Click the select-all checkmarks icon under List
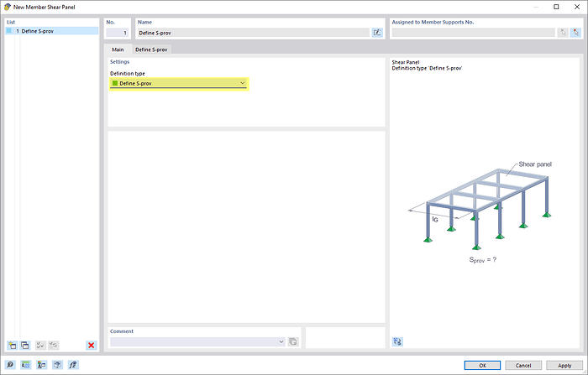588x375 pixels. pyautogui.click(x=40, y=345)
